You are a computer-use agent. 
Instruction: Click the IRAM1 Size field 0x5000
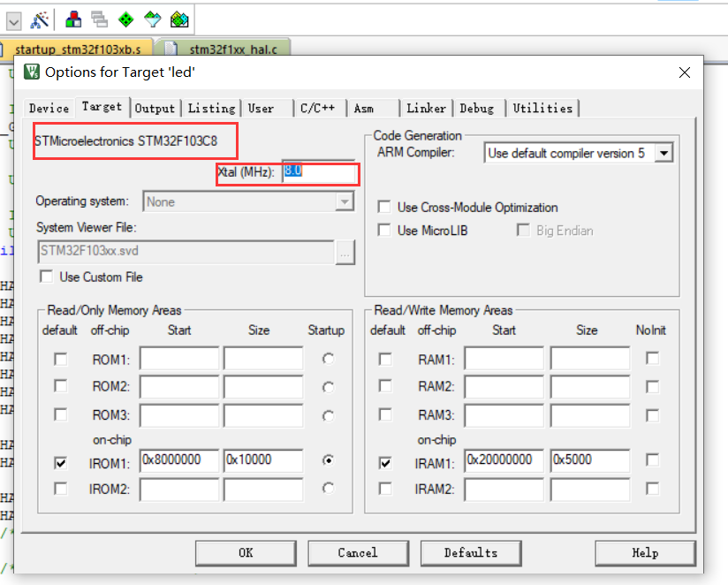pyautogui.click(x=590, y=460)
